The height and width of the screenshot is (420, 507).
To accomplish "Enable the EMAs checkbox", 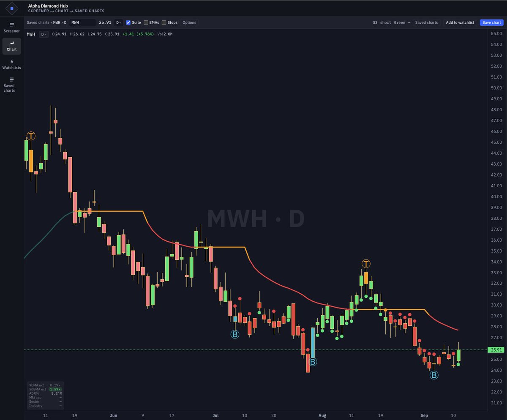I will (146, 22).
